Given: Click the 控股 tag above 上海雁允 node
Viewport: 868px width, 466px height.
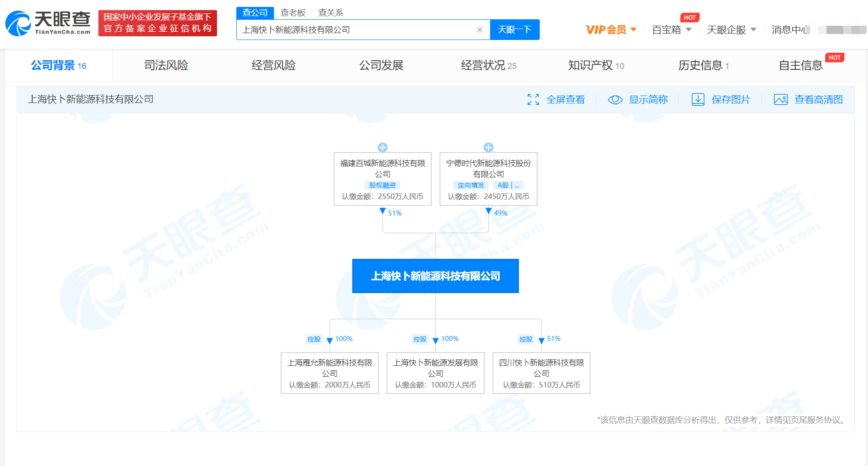Looking at the screenshot, I should pos(314,339).
